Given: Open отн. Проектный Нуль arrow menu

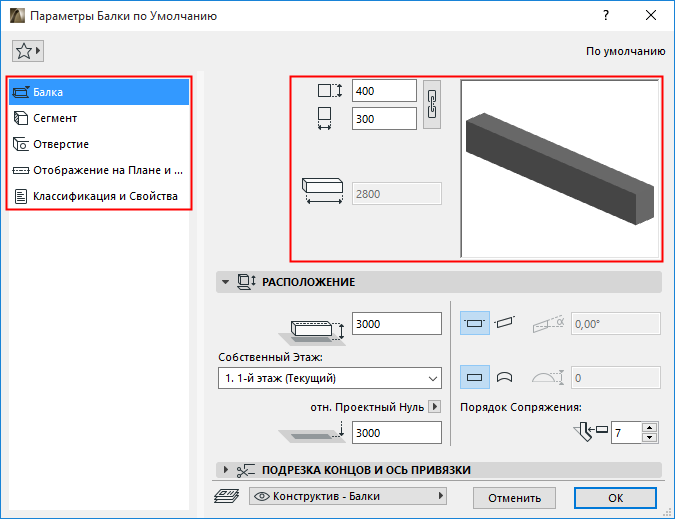Looking at the screenshot, I should point(435,407).
